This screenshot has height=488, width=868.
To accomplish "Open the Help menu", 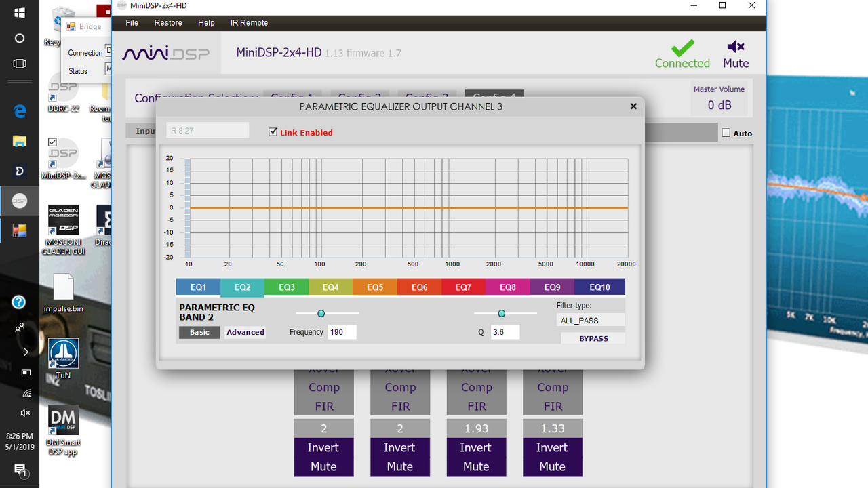I will (206, 23).
